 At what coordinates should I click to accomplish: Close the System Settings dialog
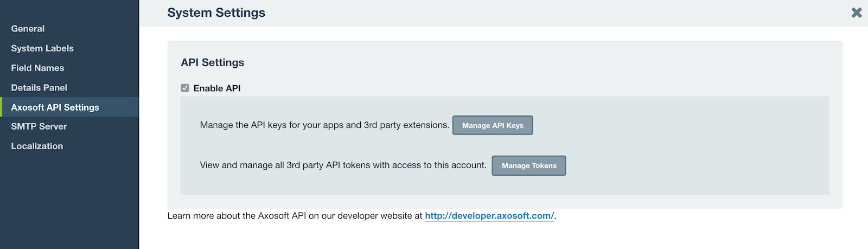click(856, 12)
